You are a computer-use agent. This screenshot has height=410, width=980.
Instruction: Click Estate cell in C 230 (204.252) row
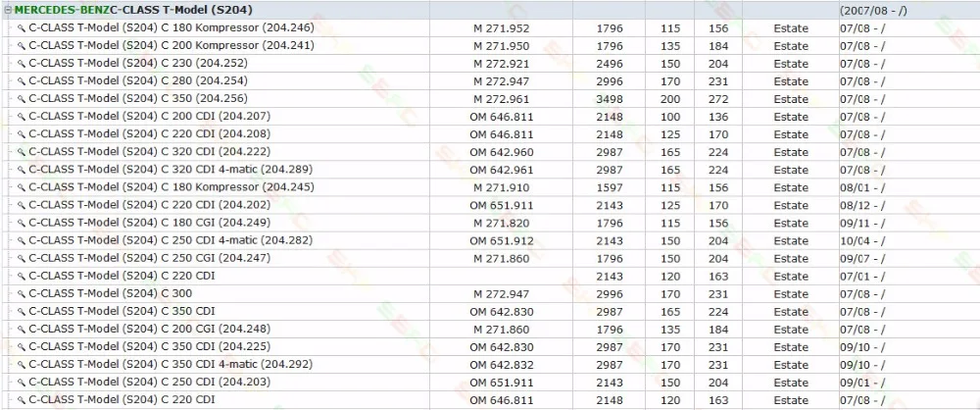point(791,64)
